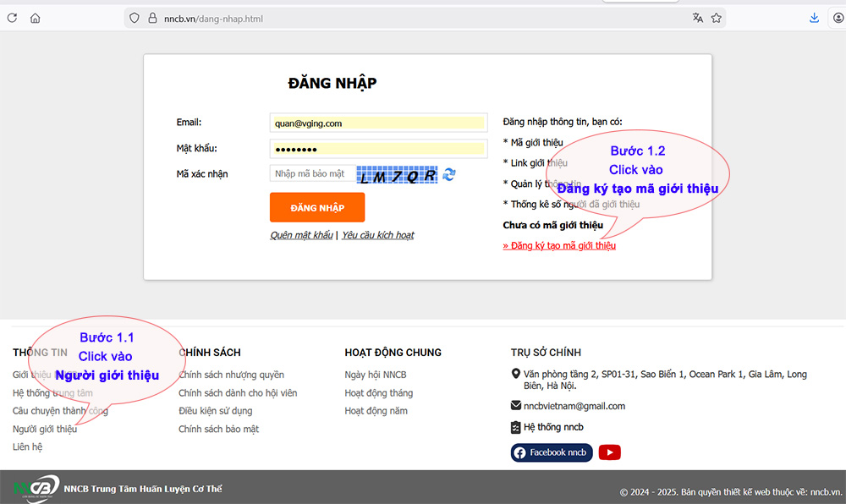The image size is (846, 504).
Task: Click the NNCB logo in footer
Action: click(36, 487)
